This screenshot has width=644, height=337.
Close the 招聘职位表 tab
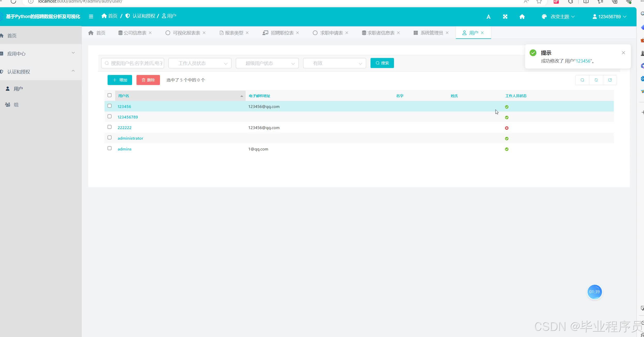click(x=297, y=33)
